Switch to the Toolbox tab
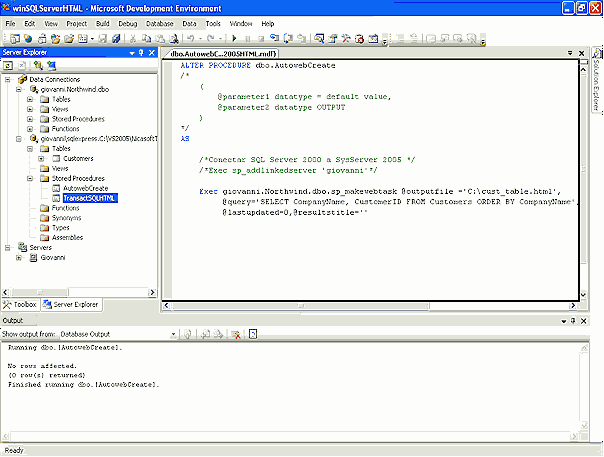604x457 pixels. [x=20, y=304]
